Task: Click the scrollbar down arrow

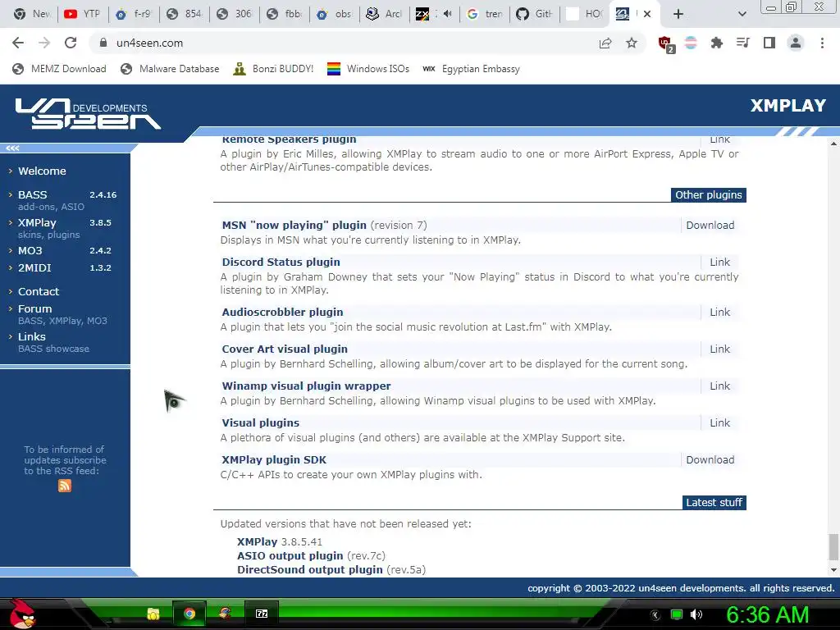Action: [x=833, y=570]
